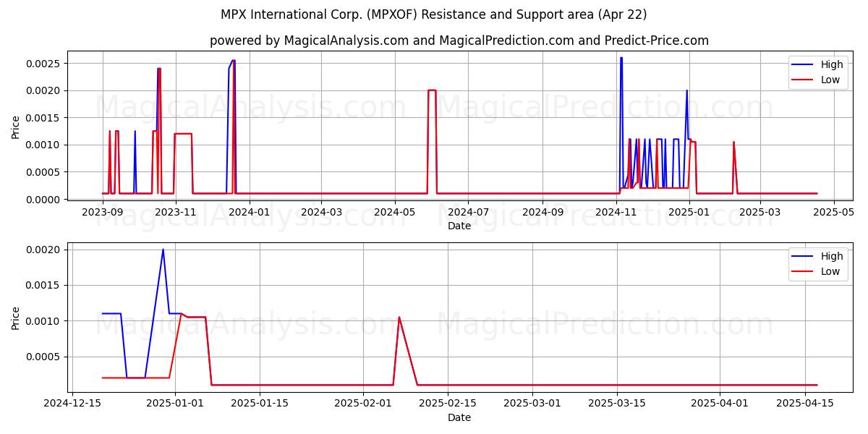
Task: Click the 2024-07 tick label
Action: tap(468, 212)
